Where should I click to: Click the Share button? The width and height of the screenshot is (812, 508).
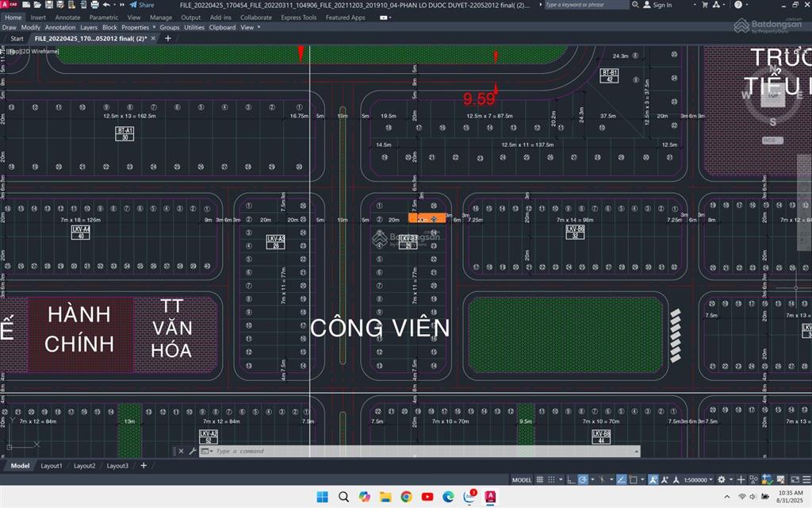142,5
